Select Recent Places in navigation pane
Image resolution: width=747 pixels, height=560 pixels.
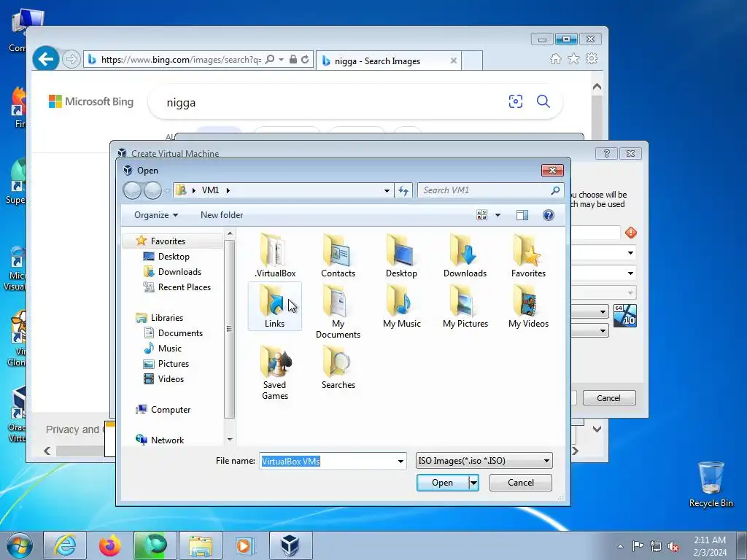coord(184,287)
